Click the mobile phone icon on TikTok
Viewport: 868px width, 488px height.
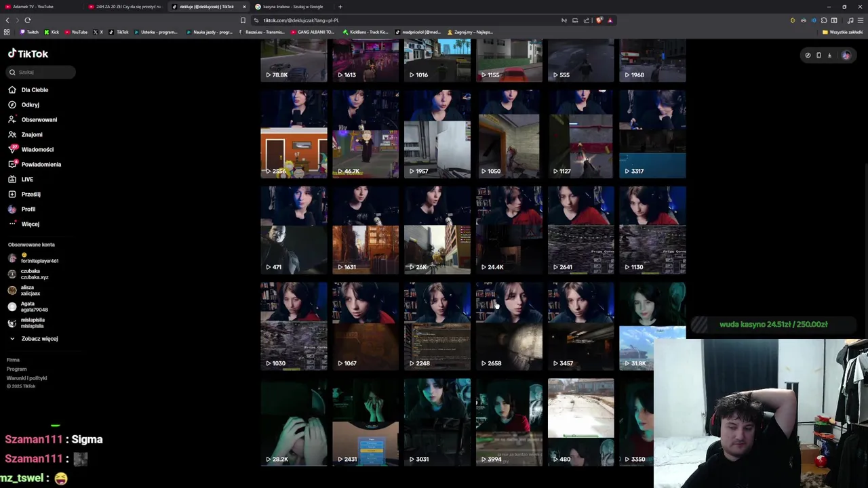[818, 56]
